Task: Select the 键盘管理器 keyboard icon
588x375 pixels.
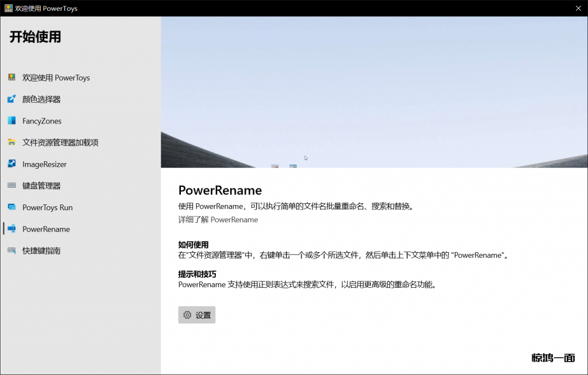Action: pyautogui.click(x=11, y=185)
